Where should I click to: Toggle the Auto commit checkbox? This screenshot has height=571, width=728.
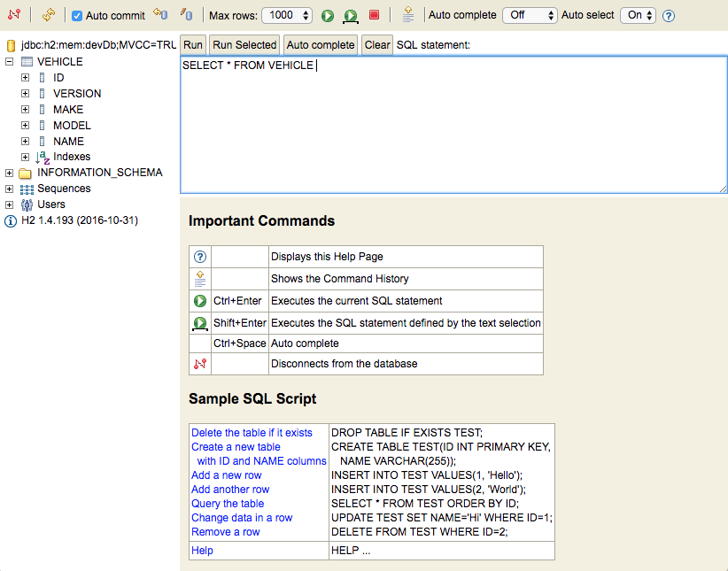point(77,16)
